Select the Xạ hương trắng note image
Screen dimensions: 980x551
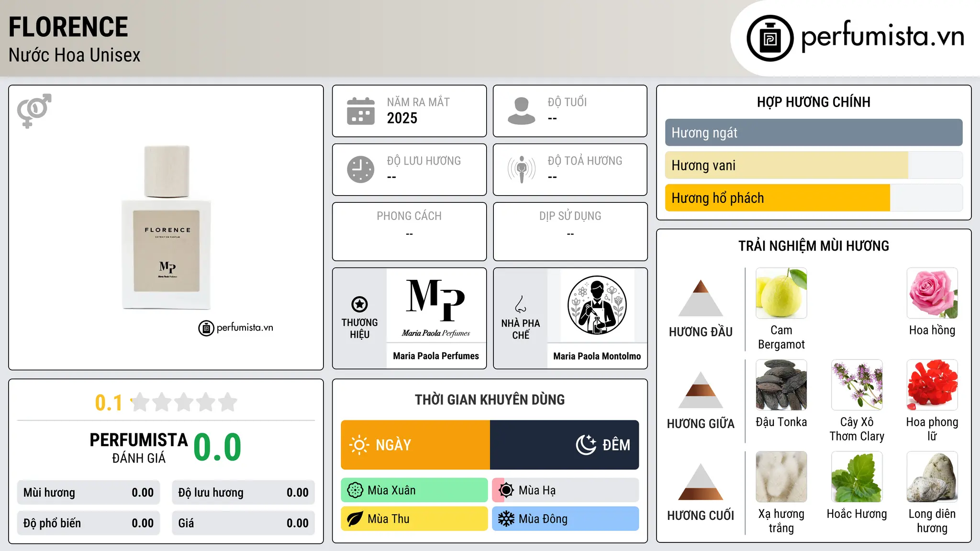[x=781, y=477]
